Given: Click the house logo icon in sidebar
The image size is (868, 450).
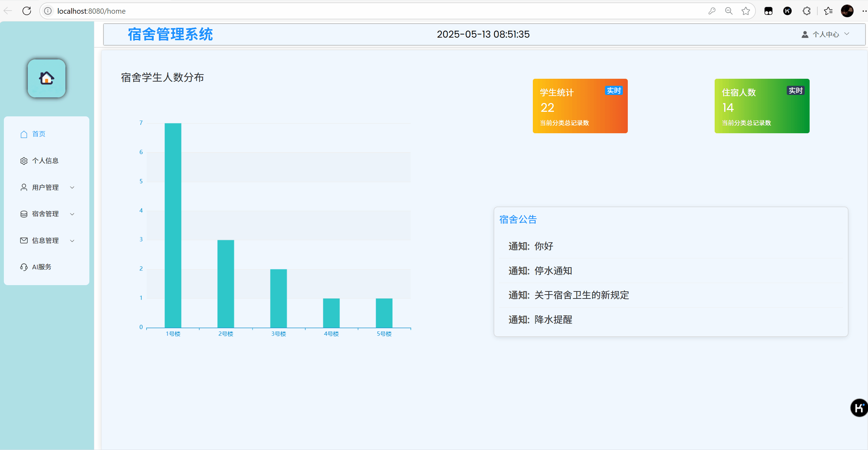Looking at the screenshot, I should pyautogui.click(x=46, y=78).
